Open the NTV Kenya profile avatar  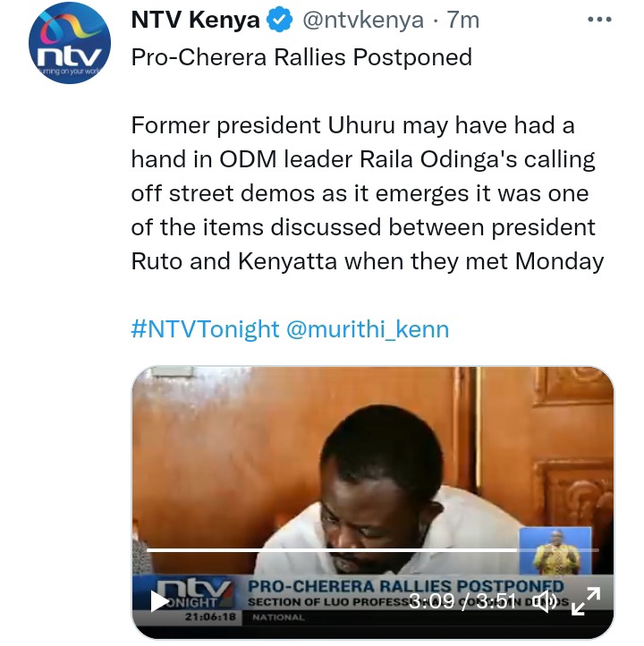click(x=70, y=43)
